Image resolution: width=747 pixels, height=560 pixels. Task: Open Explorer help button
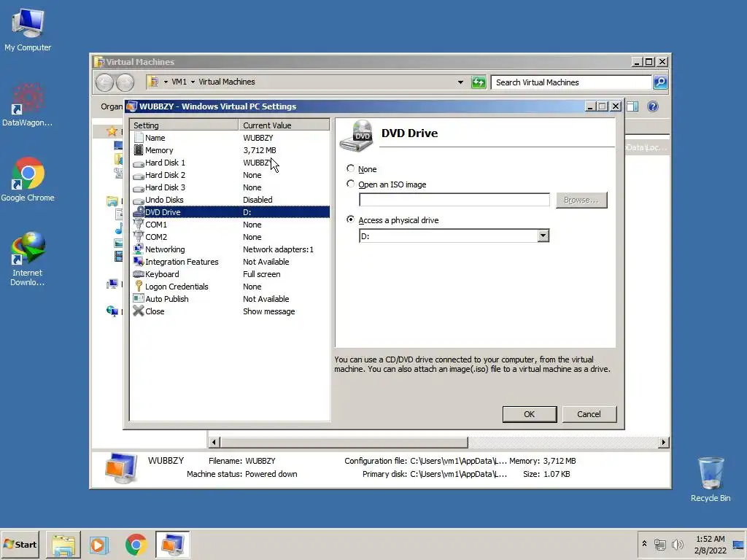coord(653,106)
